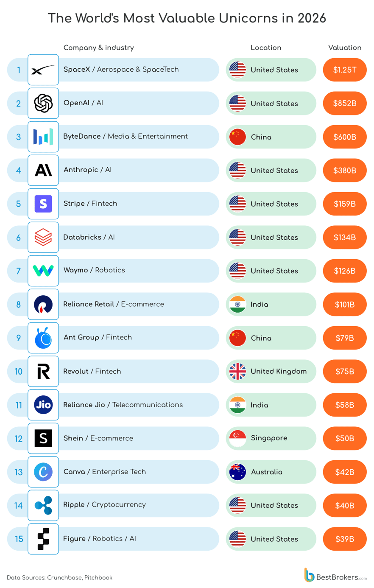The height and width of the screenshot is (588, 374).
Task: Select the ByteDance logo
Action: [43, 137]
